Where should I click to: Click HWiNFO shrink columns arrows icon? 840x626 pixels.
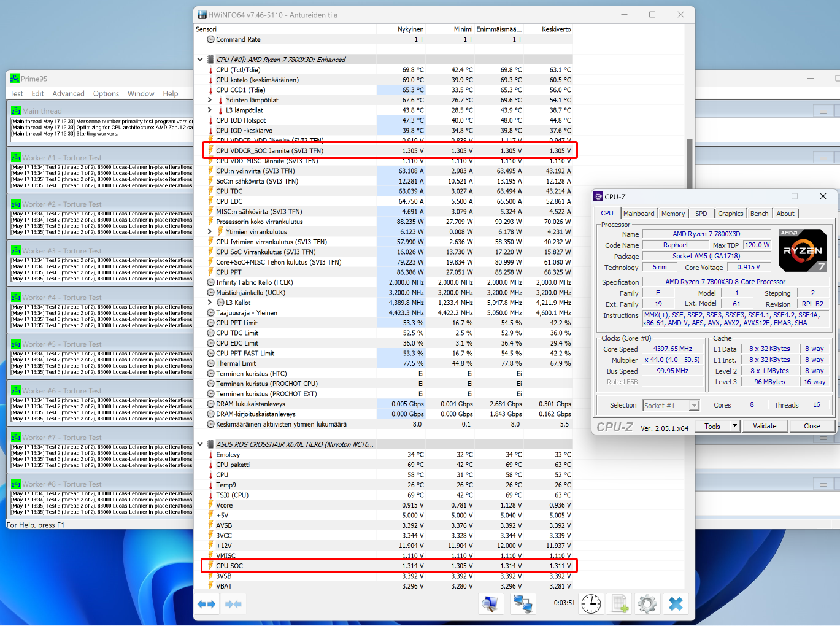[233, 605]
